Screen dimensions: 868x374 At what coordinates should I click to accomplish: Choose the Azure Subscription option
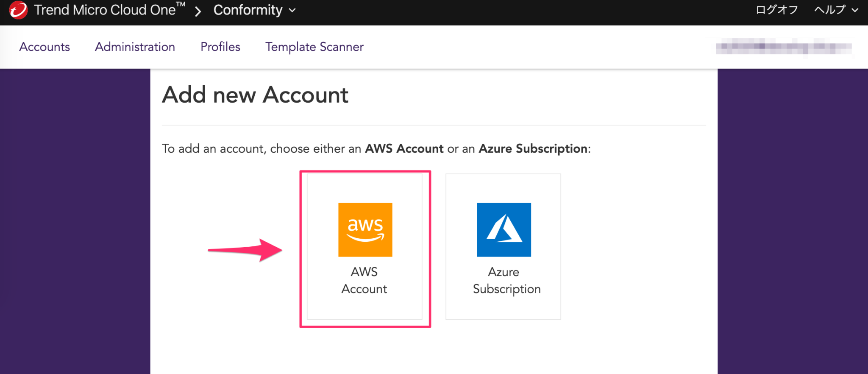tap(504, 246)
